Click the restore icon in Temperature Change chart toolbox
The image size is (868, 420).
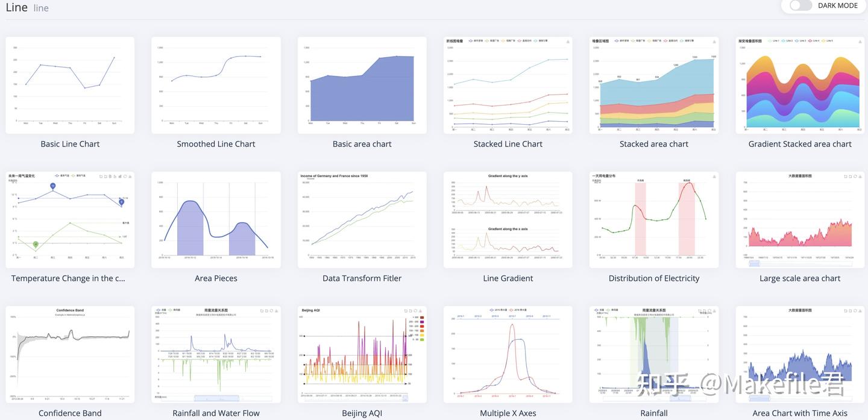pyautogui.click(x=125, y=176)
